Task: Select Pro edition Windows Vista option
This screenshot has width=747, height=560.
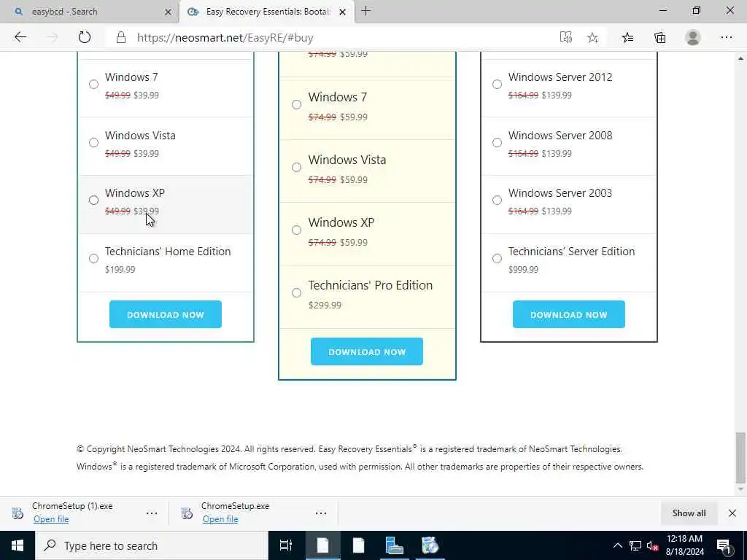Action: click(x=296, y=167)
